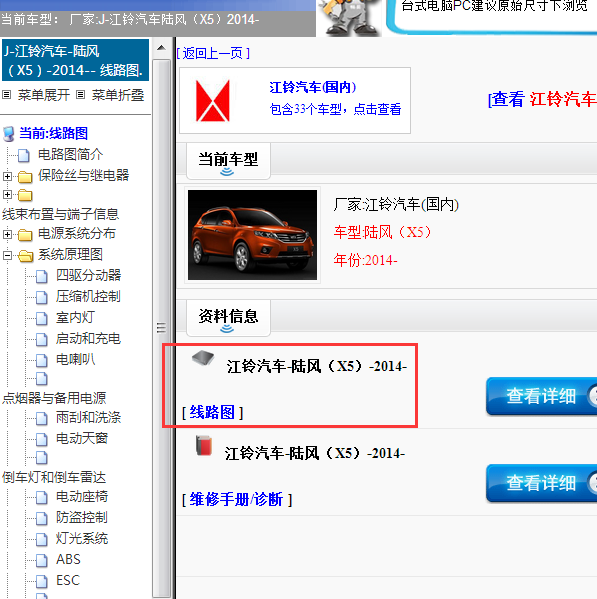Select 电源系统分布 tree label
The image size is (597, 599).
(x=77, y=233)
